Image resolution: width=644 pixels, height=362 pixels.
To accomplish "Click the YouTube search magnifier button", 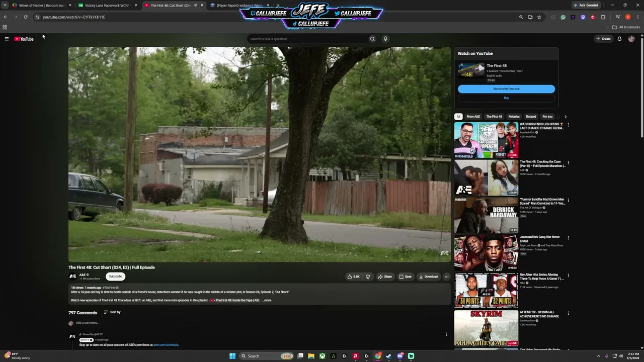I will 372,39.
